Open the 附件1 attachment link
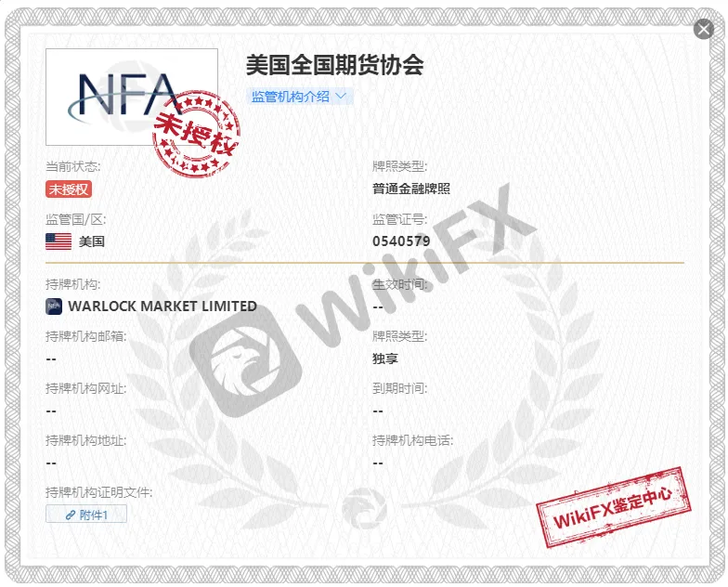The image size is (728, 587). (x=86, y=515)
